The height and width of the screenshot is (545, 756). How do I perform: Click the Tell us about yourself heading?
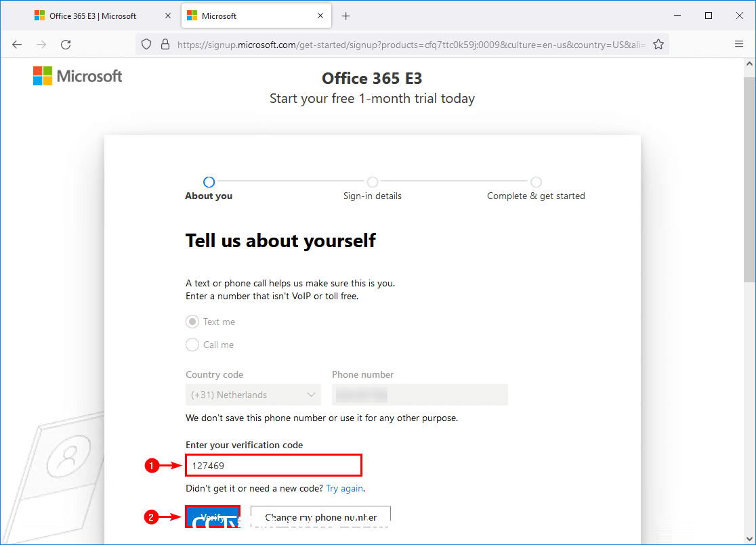(x=280, y=240)
